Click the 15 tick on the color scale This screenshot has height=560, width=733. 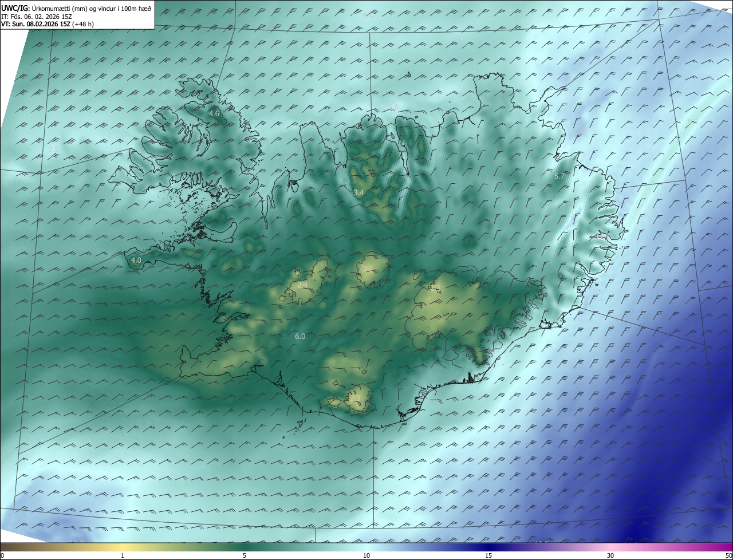[488, 555]
